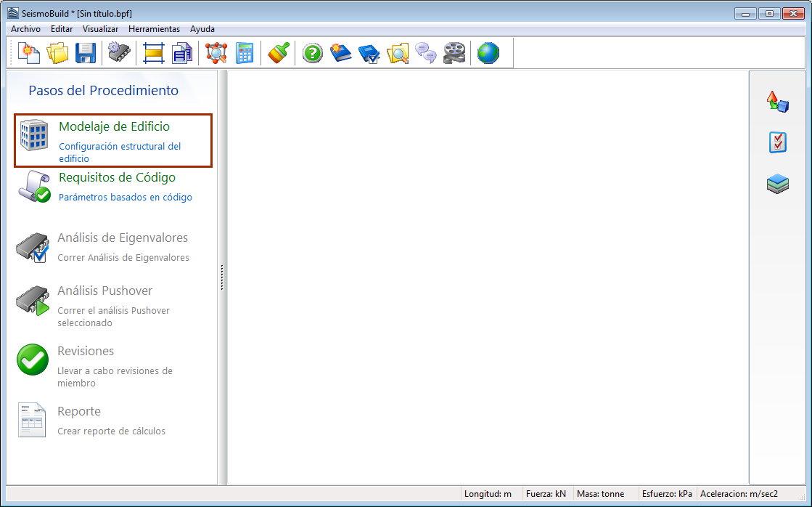Click the arrows and cube icon on right panel

pos(777,102)
